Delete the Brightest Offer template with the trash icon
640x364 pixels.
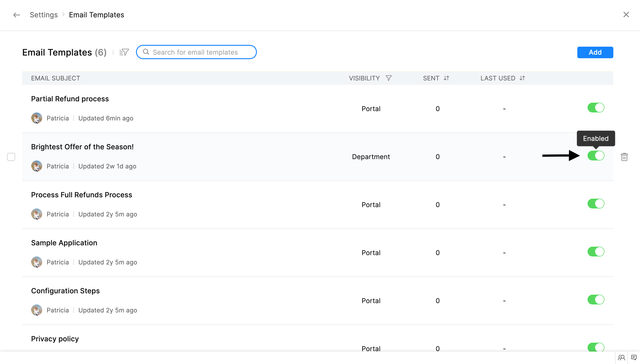[x=624, y=157]
